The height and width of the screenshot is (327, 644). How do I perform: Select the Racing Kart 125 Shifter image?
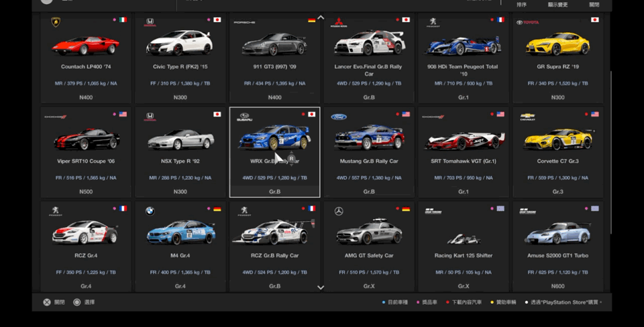coord(464,238)
